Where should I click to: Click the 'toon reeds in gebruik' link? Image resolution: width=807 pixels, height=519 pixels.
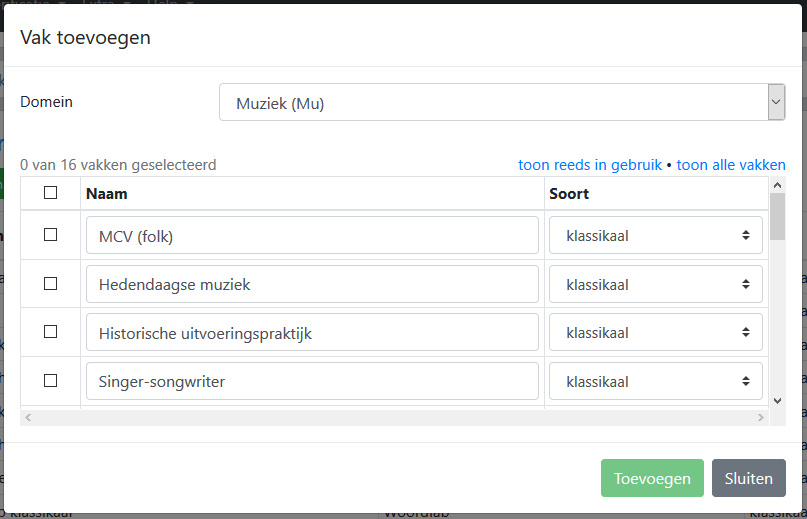(x=590, y=165)
